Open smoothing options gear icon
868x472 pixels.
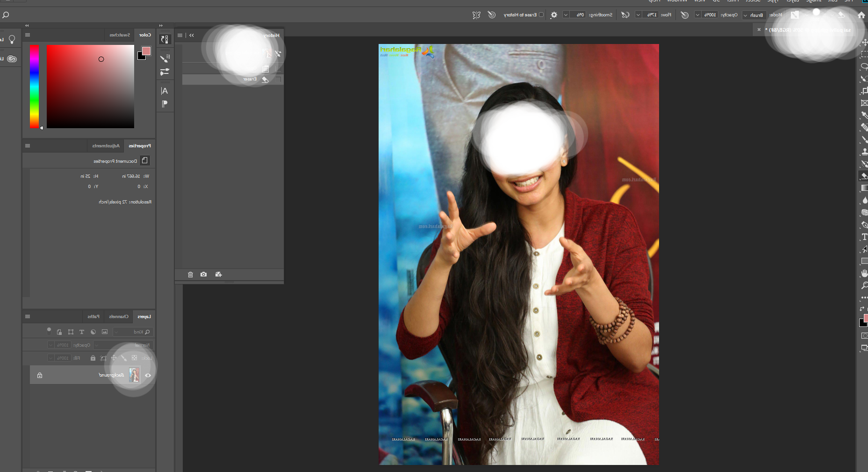point(554,15)
